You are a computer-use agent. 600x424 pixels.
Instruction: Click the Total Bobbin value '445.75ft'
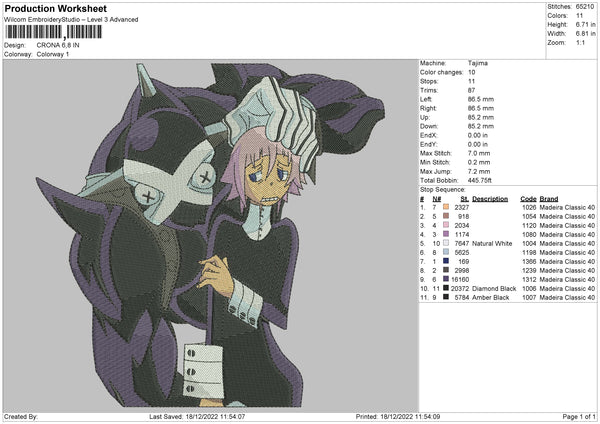click(x=479, y=180)
